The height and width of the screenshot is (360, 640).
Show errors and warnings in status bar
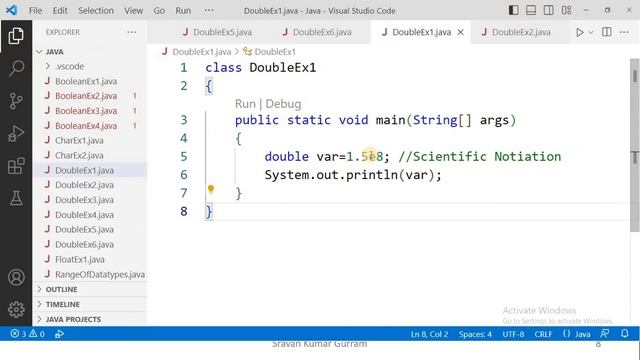(27, 334)
